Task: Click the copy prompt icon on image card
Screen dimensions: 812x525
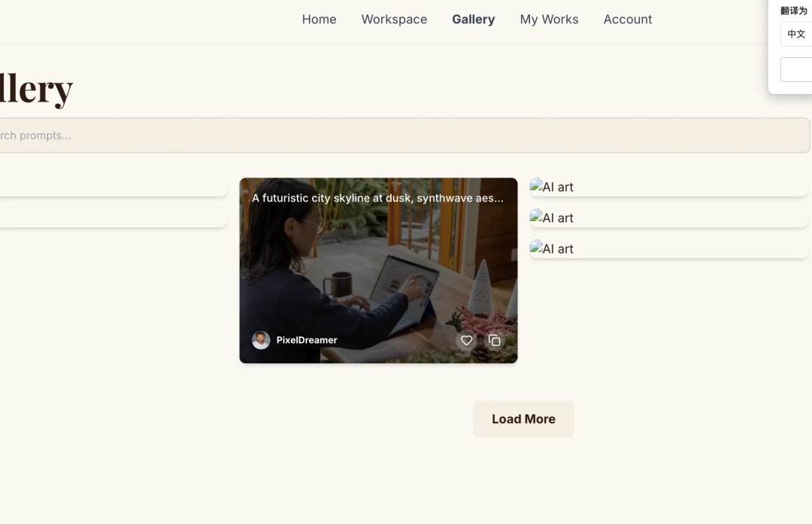Action: click(494, 341)
